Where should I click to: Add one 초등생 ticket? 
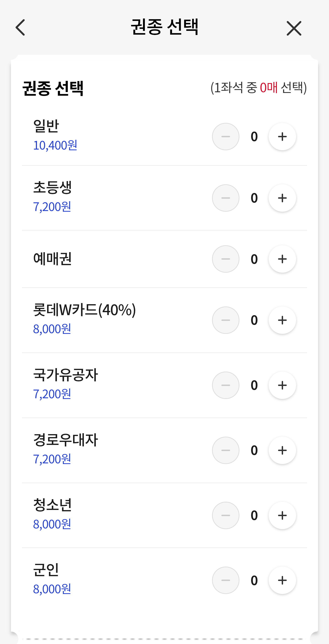282,198
